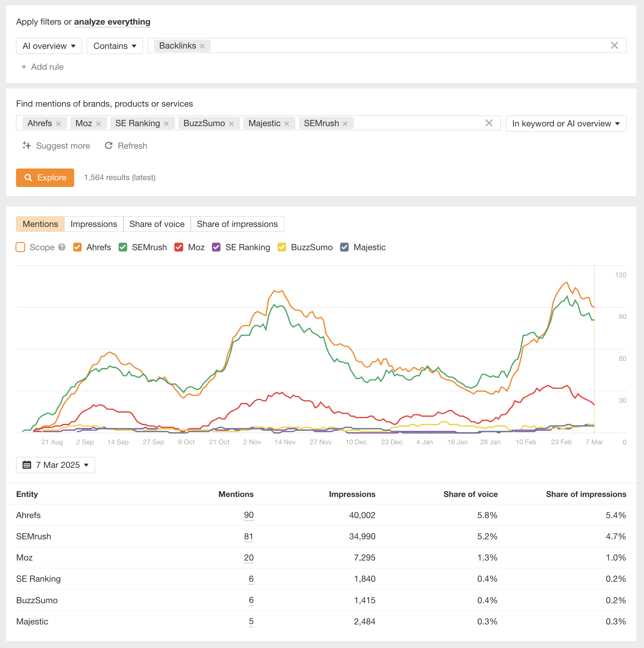Click the Refresh icon below the brand tags

108,146
